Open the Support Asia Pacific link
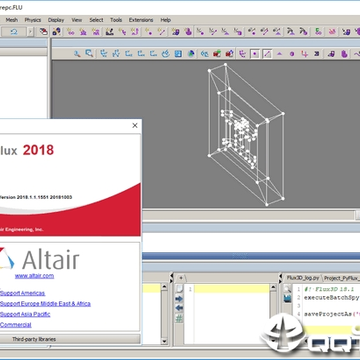360x360 pixels. (25, 314)
